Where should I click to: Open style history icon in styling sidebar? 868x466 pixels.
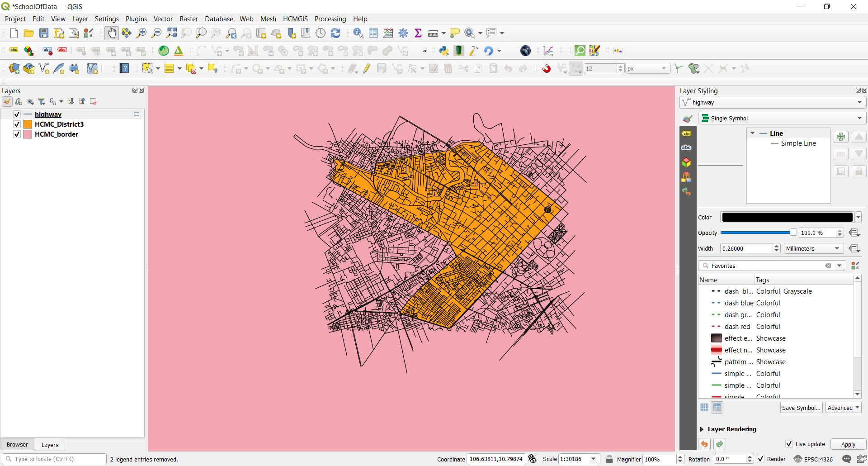click(686, 191)
